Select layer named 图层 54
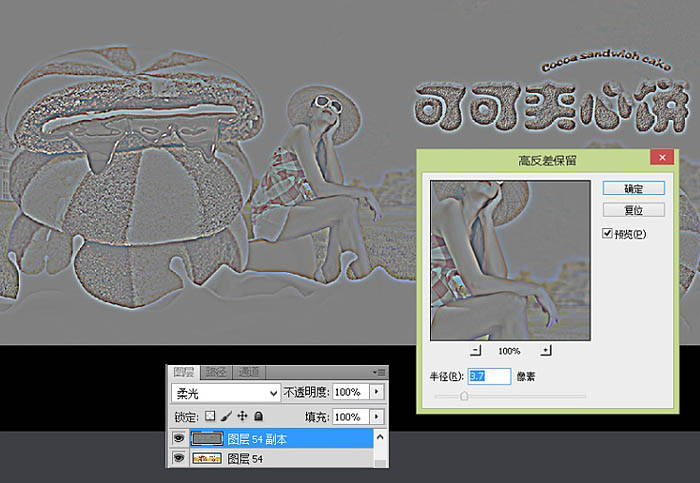This screenshot has width=700, height=483. pos(245,458)
